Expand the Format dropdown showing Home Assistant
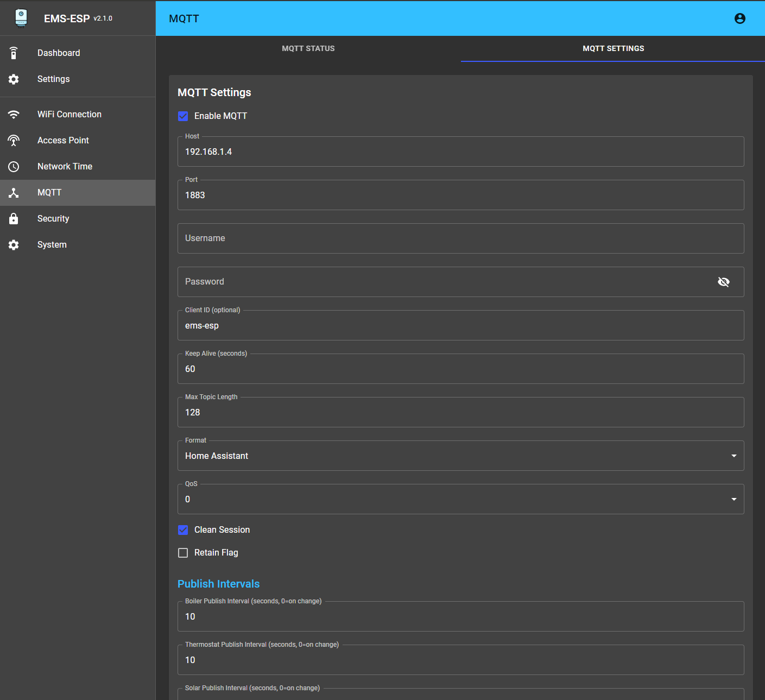Viewport: 765px width, 700px height. tap(460, 456)
